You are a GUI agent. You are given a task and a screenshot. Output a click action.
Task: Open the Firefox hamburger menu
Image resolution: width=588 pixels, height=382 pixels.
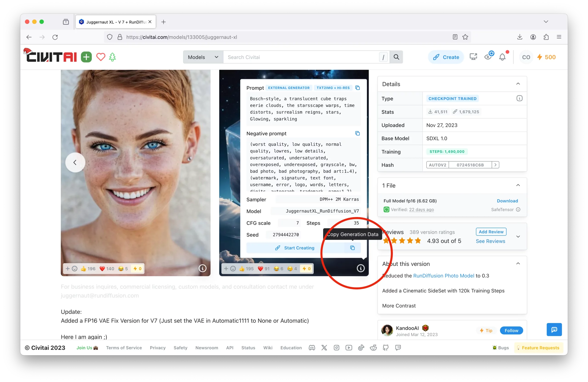coord(559,37)
